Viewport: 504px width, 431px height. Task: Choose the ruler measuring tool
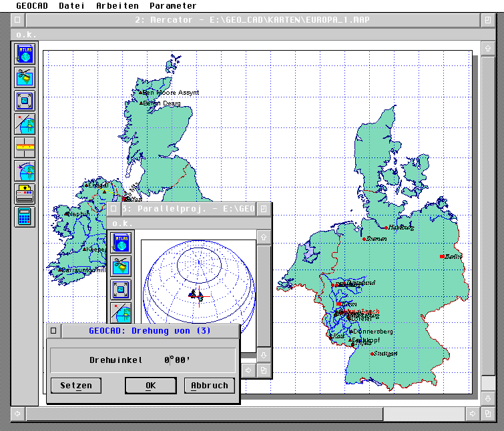25,147
